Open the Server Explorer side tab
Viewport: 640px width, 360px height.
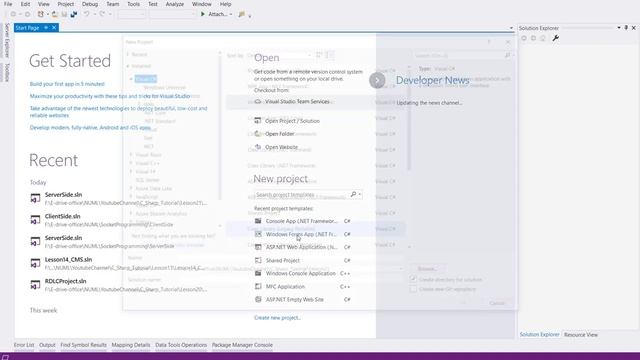(x=7, y=40)
